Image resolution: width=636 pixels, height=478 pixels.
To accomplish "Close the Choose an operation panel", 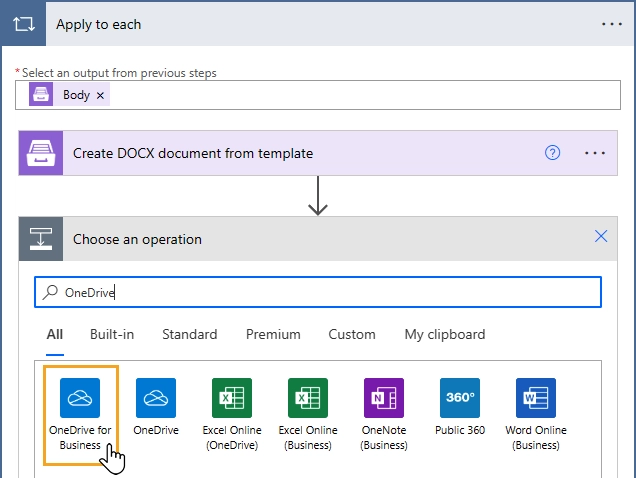I will point(601,236).
